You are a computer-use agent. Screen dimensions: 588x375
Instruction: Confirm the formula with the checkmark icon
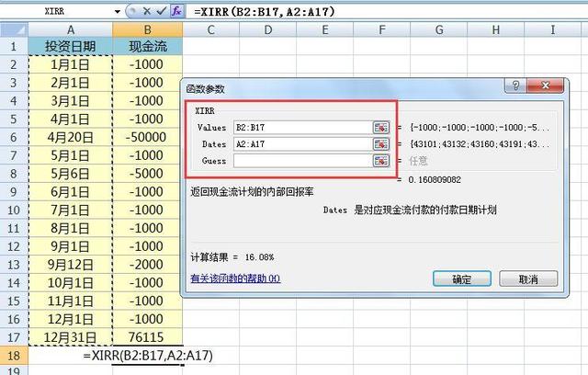(x=162, y=11)
